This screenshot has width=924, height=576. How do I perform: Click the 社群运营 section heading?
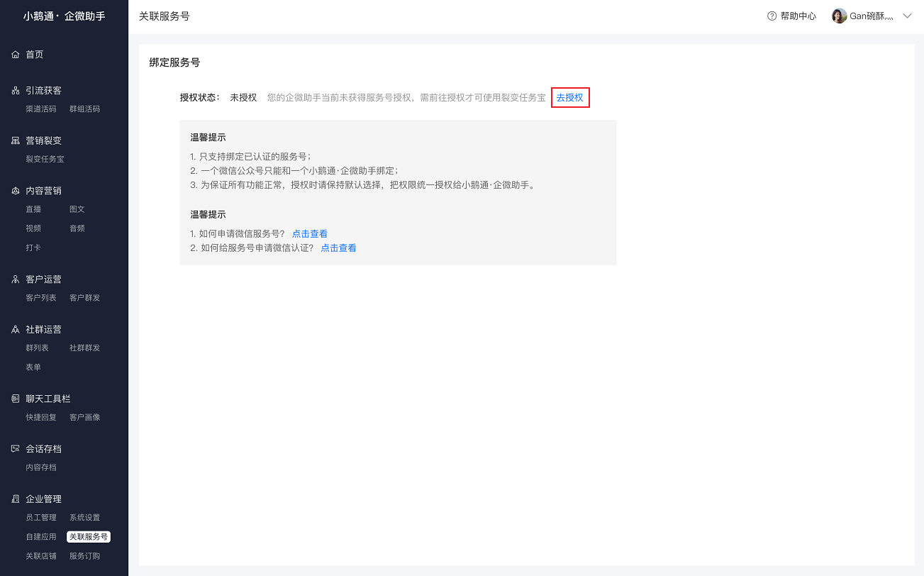(x=44, y=329)
